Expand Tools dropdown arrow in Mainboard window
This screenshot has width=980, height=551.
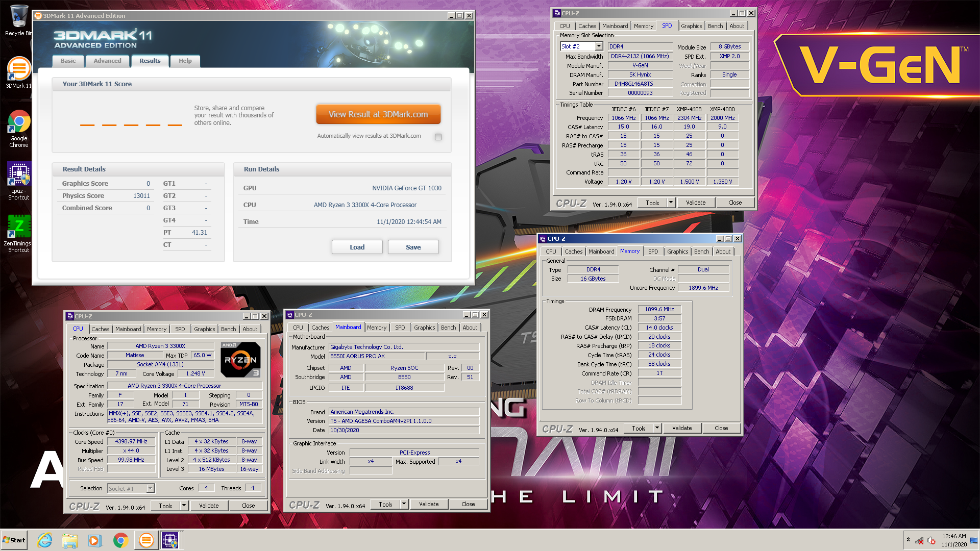(404, 504)
